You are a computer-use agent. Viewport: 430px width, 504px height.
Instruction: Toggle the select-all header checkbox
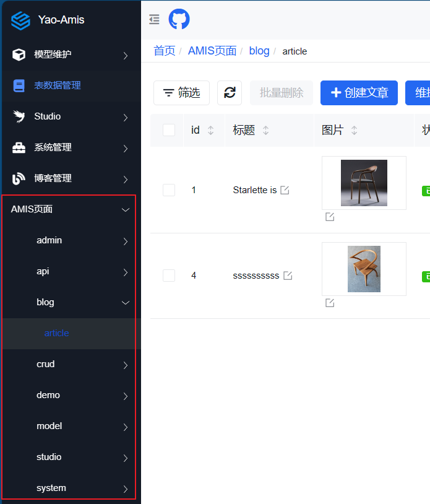pyautogui.click(x=169, y=130)
